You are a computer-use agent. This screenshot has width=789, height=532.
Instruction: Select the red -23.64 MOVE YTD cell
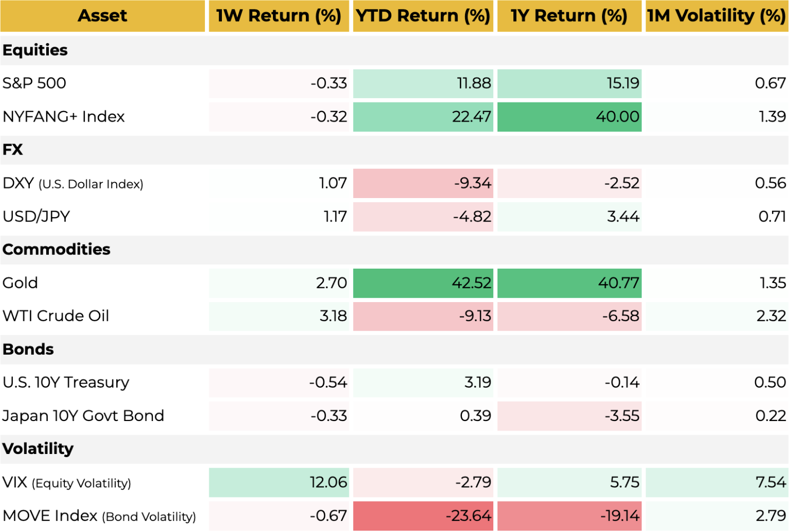(423, 516)
